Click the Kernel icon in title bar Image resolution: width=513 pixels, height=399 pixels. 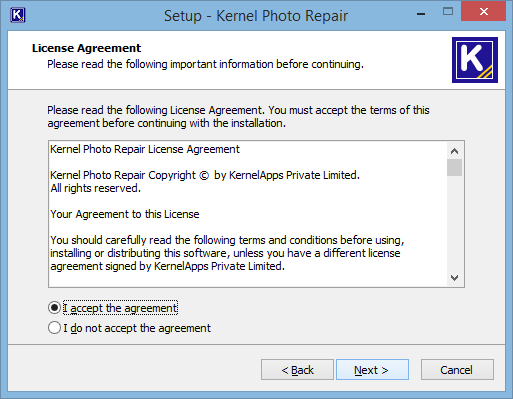pos(18,15)
